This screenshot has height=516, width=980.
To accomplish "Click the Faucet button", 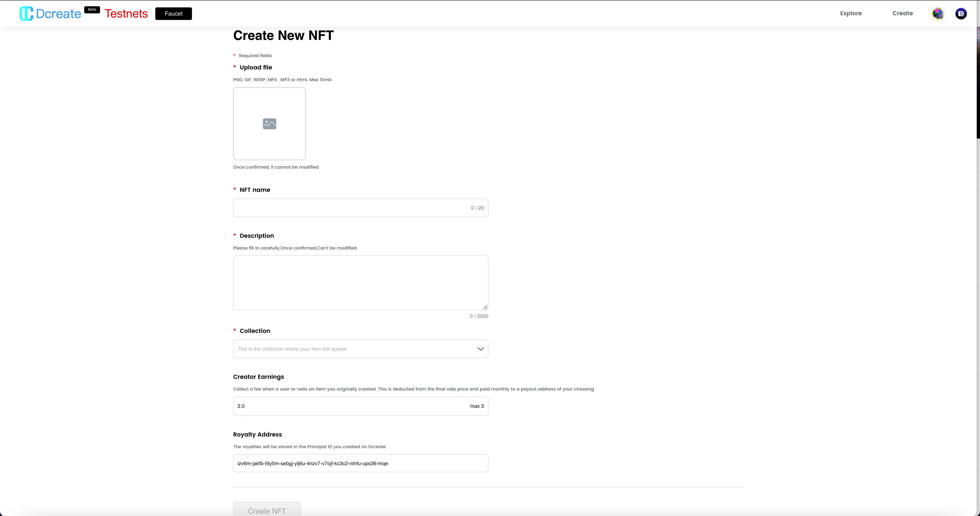I will pyautogui.click(x=173, y=14).
